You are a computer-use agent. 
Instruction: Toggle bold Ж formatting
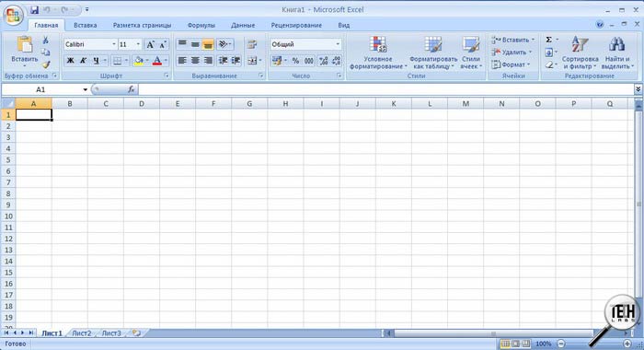tap(70, 61)
